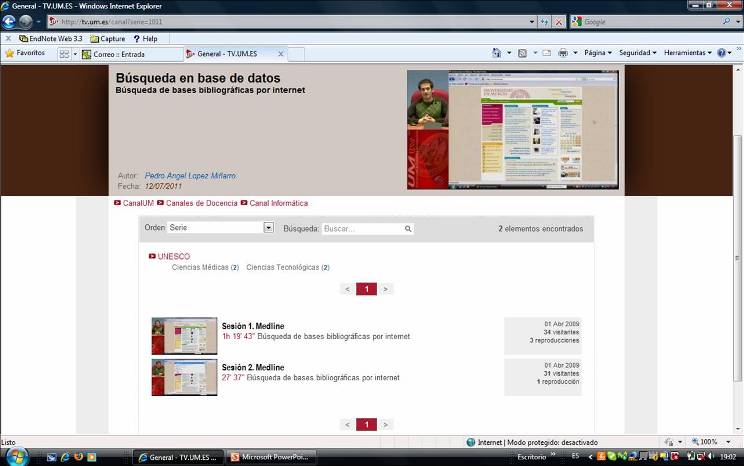Expand the Herramientas dropdown menu

tap(688, 53)
